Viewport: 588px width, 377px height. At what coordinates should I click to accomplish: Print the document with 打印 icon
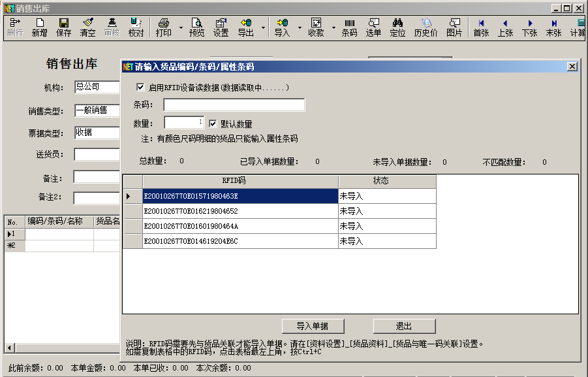click(x=164, y=27)
